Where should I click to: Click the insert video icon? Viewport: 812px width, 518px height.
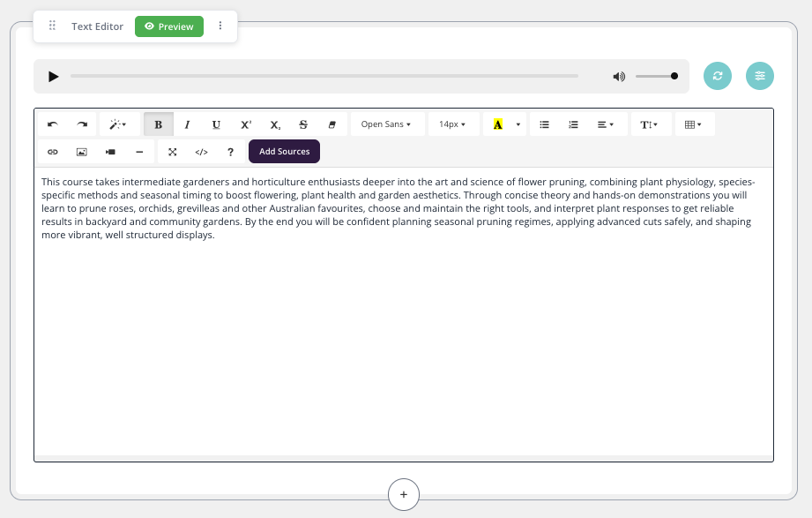click(x=110, y=152)
